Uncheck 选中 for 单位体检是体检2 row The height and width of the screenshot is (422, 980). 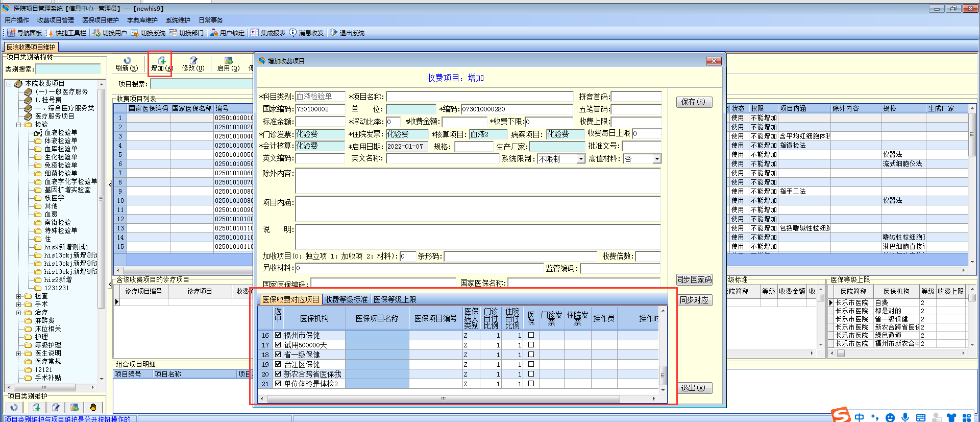pos(278,384)
